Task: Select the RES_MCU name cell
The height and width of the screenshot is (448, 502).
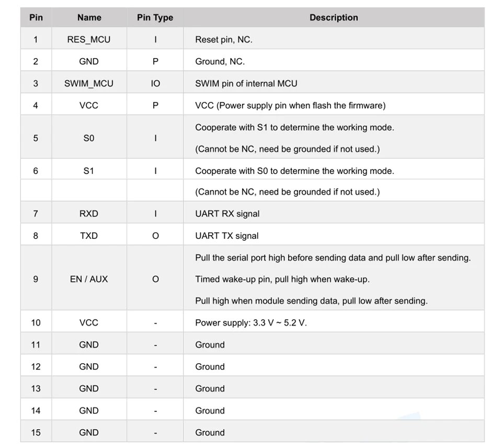Action: 89,39
